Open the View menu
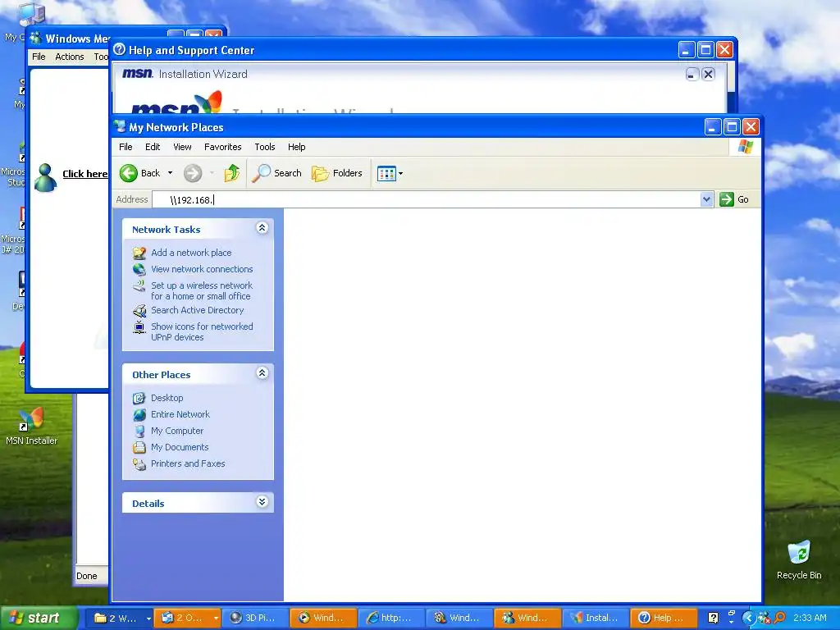This screenshot has height=630, width=840. 182,147
